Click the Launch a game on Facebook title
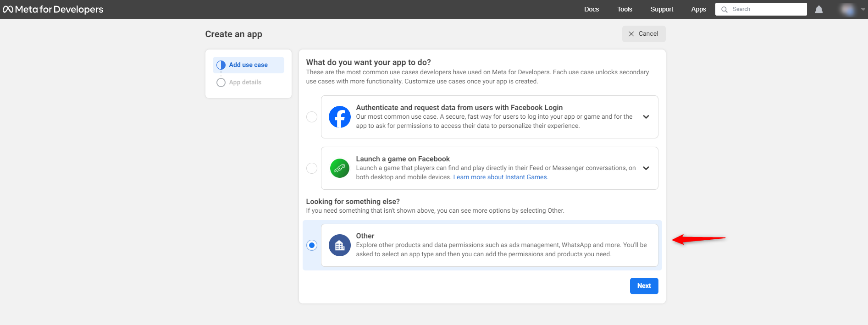Viewport: 868px width, 325px height. tap(403, 159)
